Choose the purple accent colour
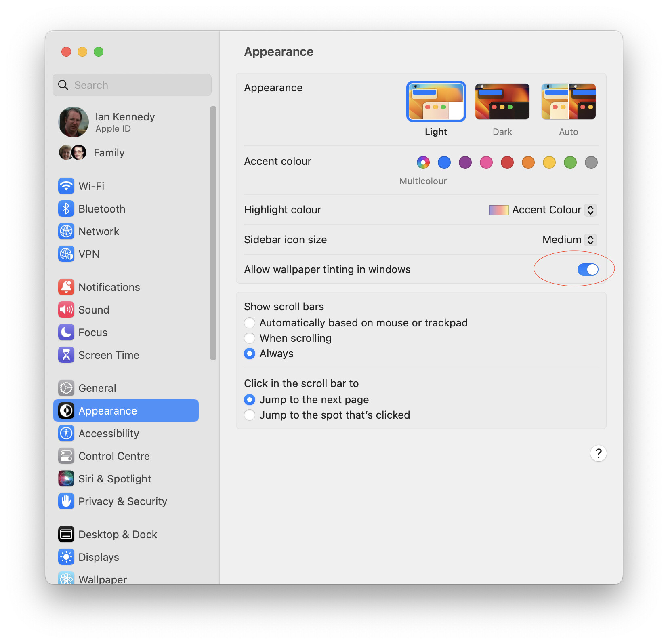 465,162
